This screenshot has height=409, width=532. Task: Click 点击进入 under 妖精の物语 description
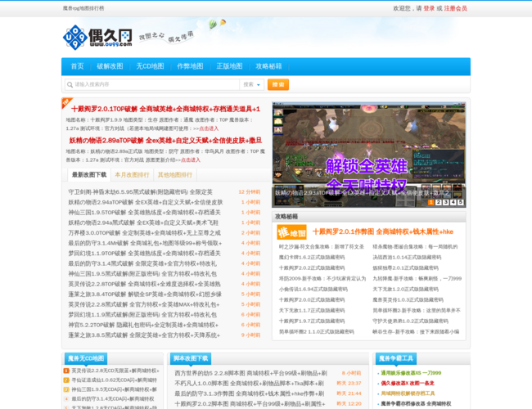point(191,160)
